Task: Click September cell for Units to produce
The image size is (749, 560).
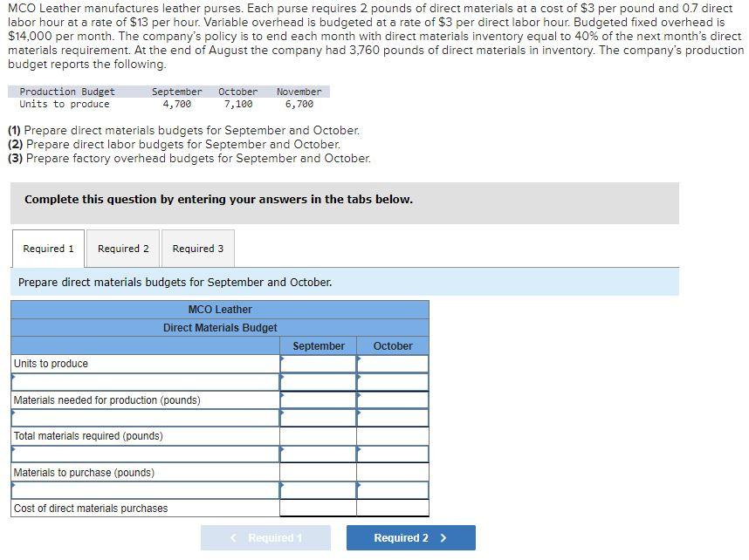Action: click(x=318, y=364)
